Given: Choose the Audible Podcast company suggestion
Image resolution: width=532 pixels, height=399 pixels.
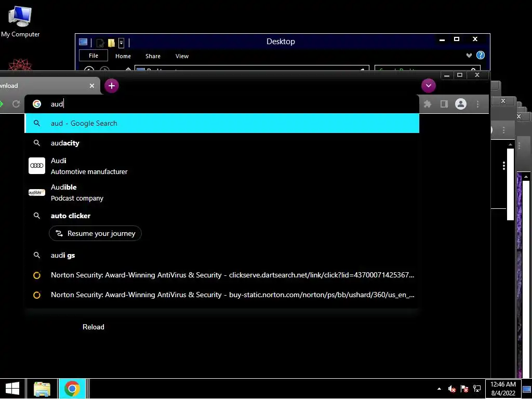Looking at the screenshot, I should pos(222,192).
